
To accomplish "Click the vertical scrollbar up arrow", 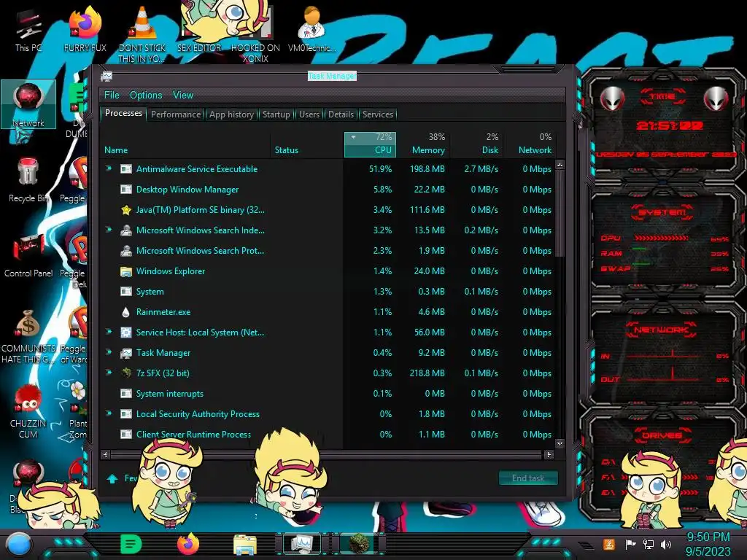I will pos(560,165).
